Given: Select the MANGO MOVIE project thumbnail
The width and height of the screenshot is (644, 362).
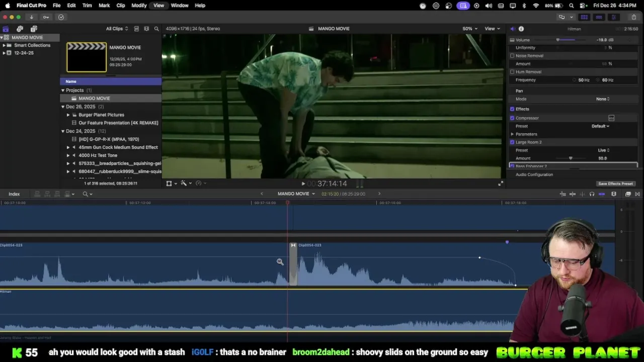Looking at the screenshot, I should pos(87,57).
